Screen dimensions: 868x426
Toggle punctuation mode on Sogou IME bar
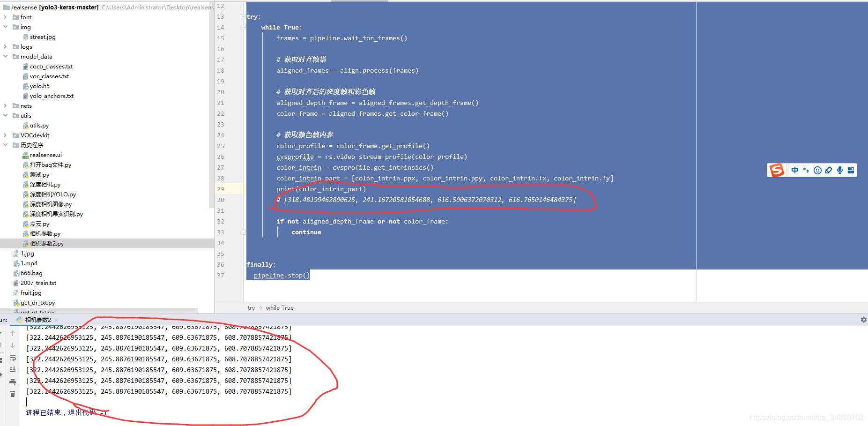(x=806, y=170)
